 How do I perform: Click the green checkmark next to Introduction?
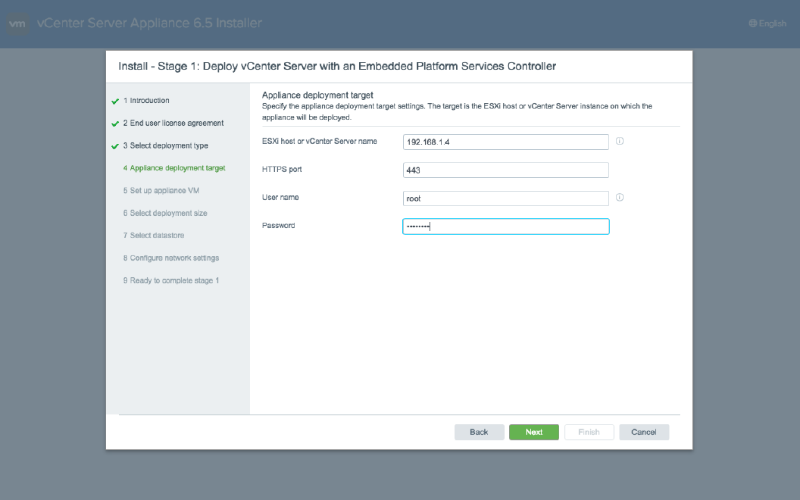[115, 101]
